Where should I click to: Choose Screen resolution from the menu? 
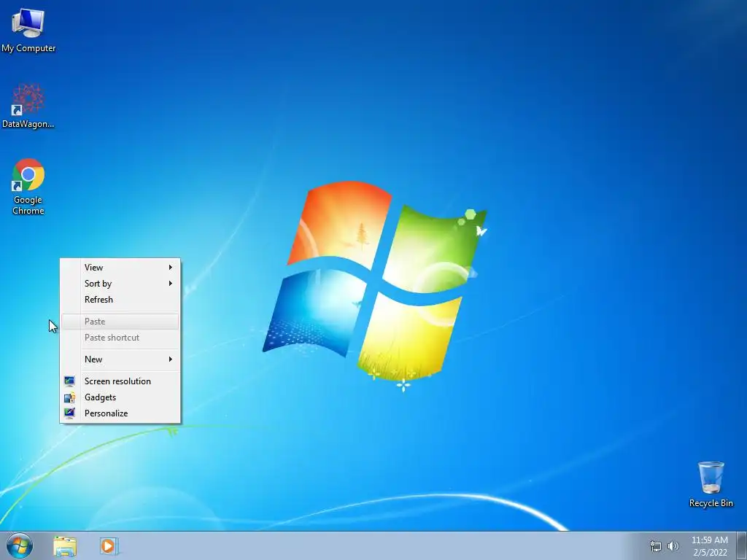120,381
